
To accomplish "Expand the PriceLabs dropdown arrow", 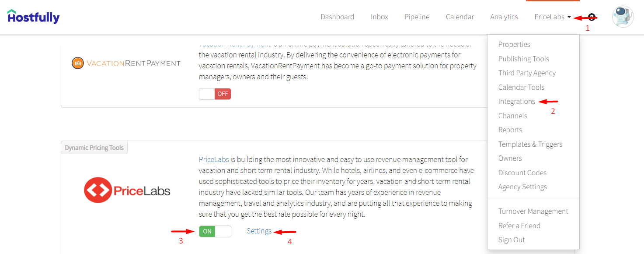I will click(569, 17).
